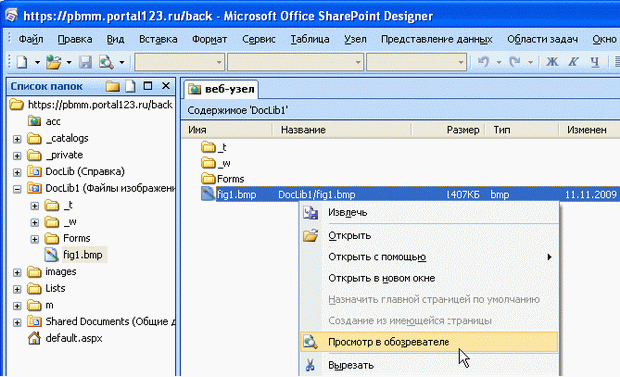Screen dimensions: 620x377
Task: Click the Undo toolbar icon
Action: click(x=483, y=62)
